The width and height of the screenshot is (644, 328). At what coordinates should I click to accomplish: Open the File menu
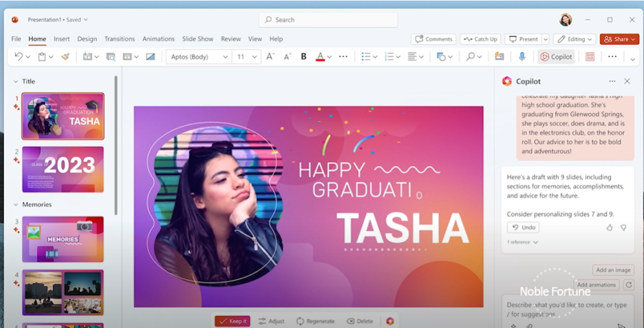pos(16,39)
